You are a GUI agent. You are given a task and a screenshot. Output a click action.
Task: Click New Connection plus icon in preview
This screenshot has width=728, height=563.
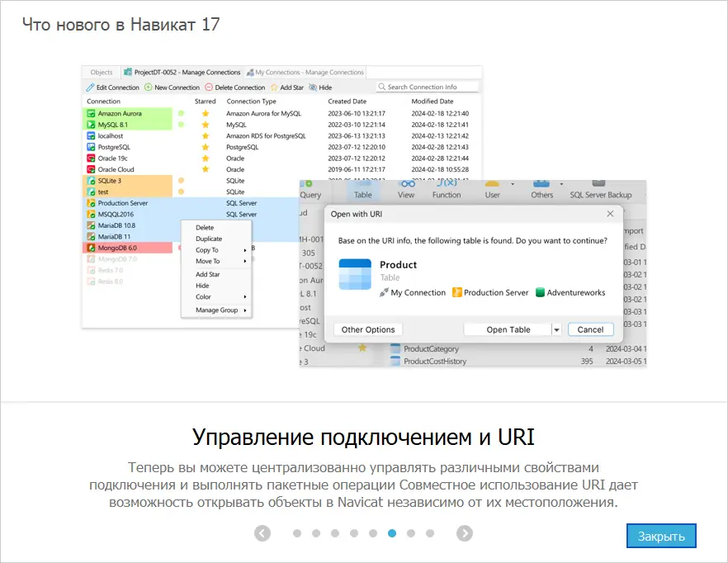pos(148,88)
